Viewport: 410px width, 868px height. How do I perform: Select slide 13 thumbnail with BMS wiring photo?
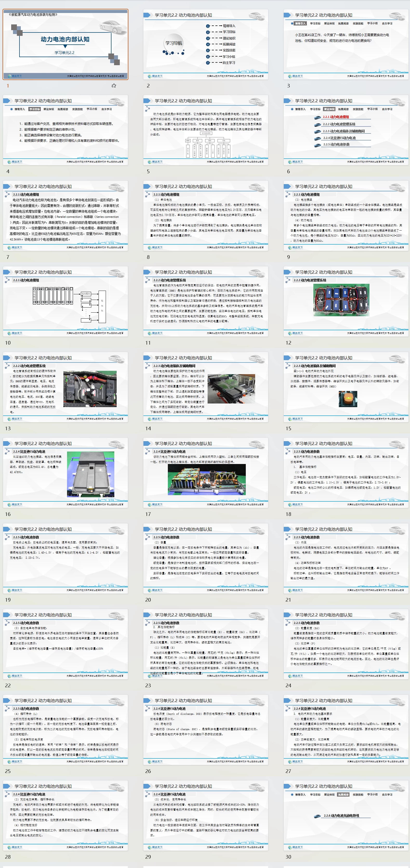65,387
